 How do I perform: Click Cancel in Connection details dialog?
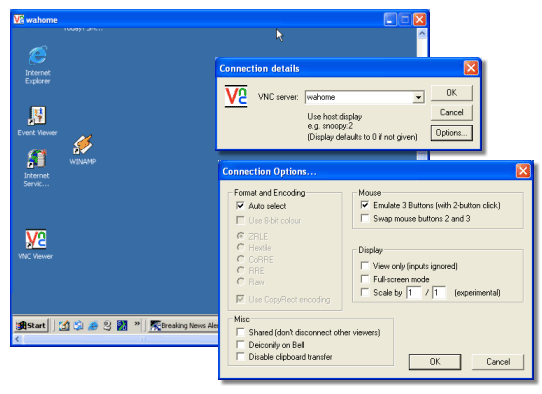[451, 113]
